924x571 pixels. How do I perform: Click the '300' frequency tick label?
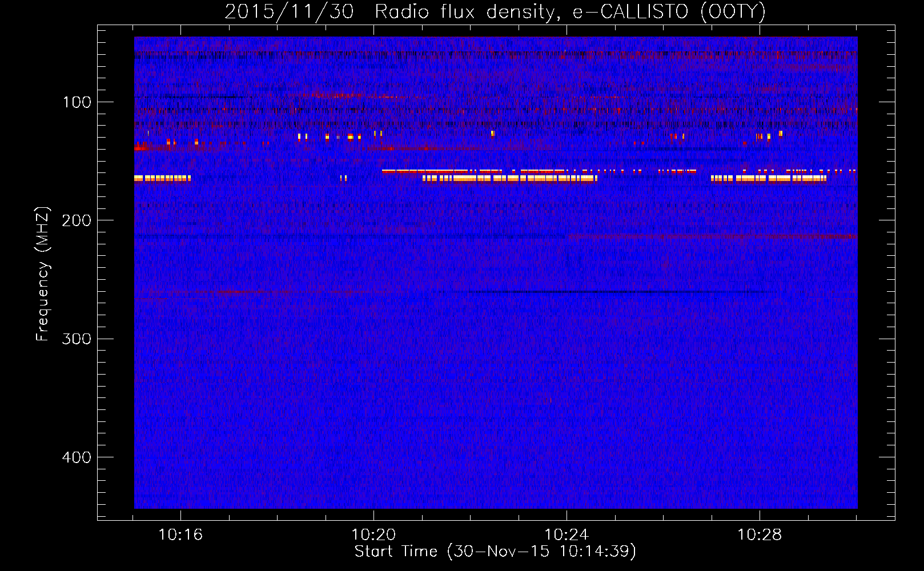click(x=77, y=339)
